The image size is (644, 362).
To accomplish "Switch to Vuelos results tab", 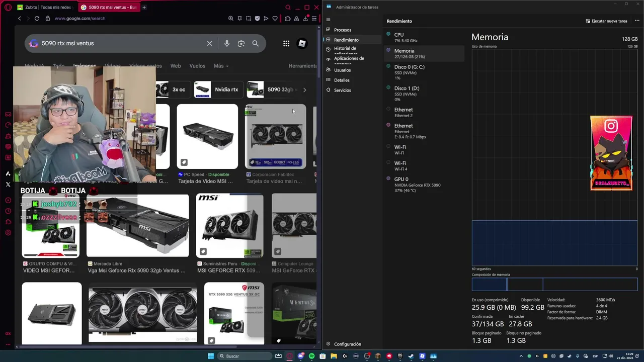I will click(197, 66).
